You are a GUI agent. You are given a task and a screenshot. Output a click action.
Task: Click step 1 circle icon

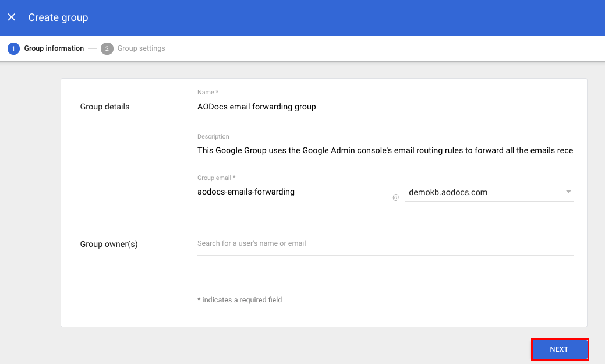click(x=13, y=49)
